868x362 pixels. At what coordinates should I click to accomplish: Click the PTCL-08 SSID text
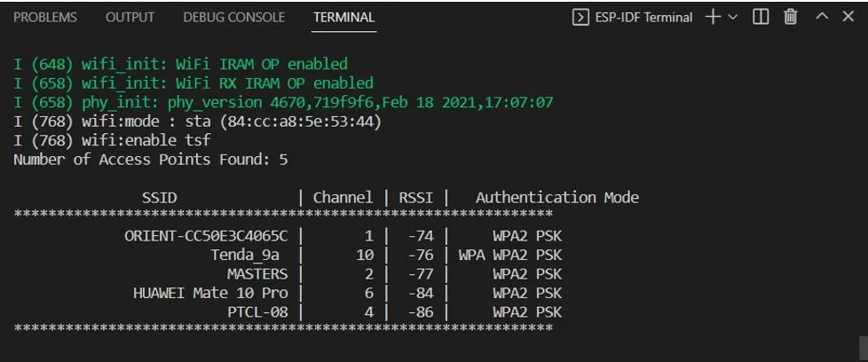257,312
